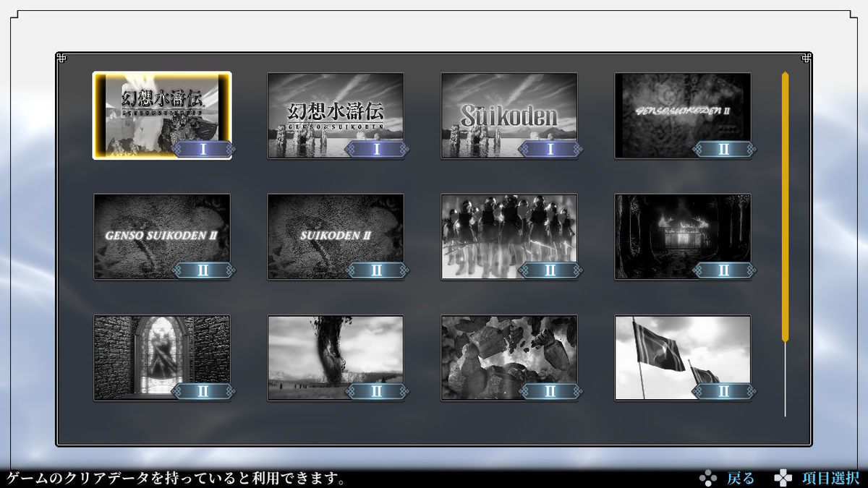Click the II badge on flags thumbnail
The image size is (868, 488).
(724, 391)
